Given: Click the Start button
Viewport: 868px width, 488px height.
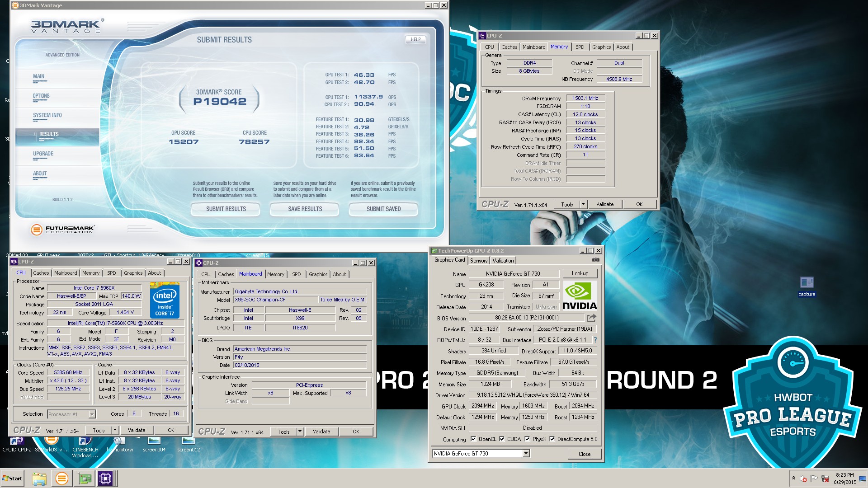Looking at the screenshot, I should pos(12,479).
